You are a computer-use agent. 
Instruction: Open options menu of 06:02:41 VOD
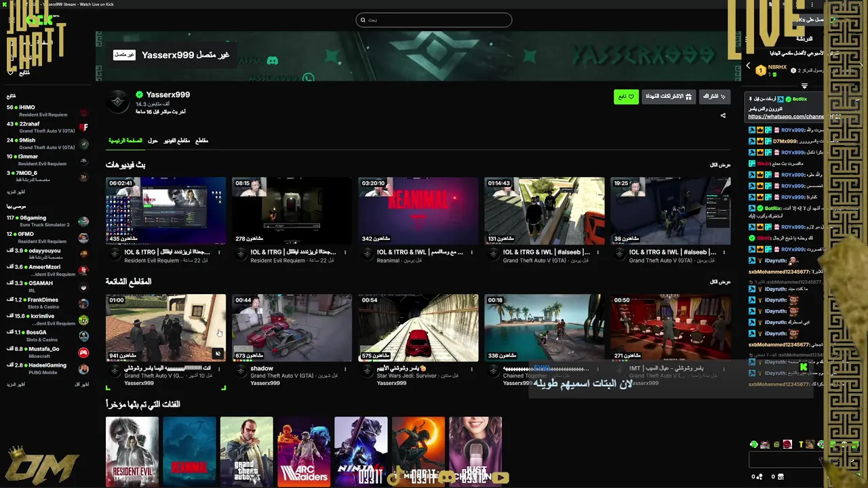click(x=219, y=252)
